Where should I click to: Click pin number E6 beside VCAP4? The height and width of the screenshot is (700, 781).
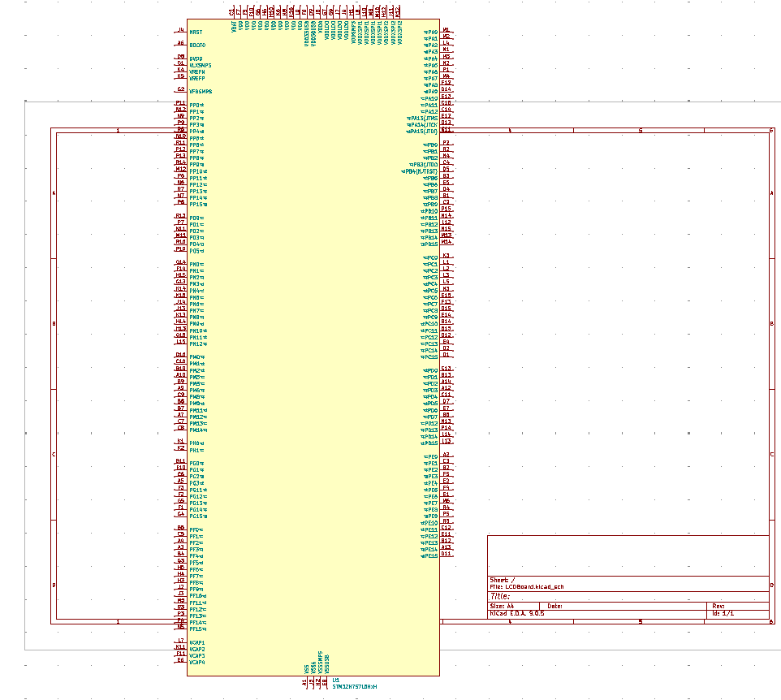point(181,659)
